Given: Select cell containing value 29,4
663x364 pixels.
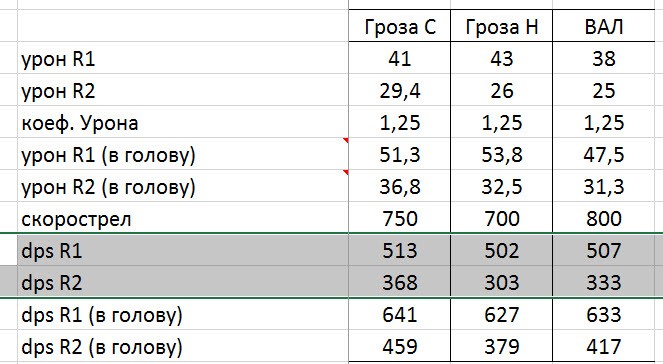Looking at the screenshot, I should tap(400, 90).
